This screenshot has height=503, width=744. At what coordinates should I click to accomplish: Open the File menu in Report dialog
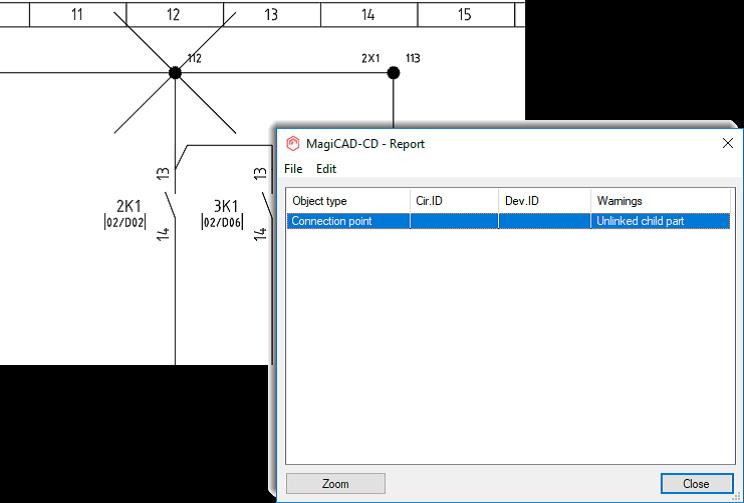tap(293, 168)
